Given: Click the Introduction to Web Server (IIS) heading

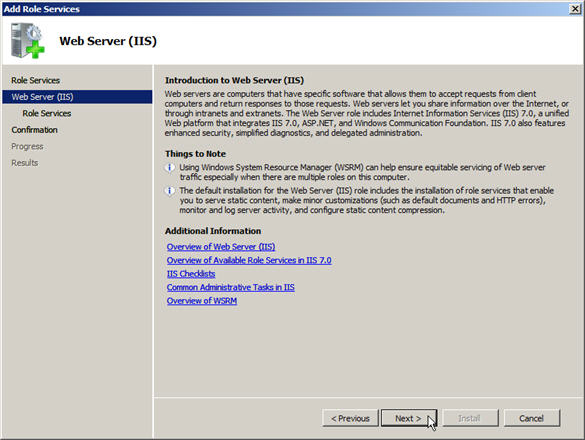Looking at the screenshot, I should 235,80.
